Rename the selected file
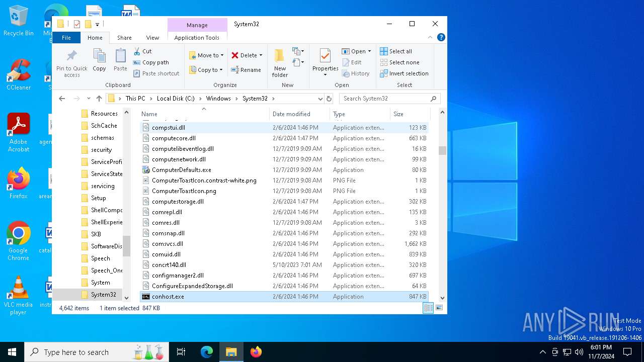The width and height of the screenshot is (644, 362). tap(246, 70)
